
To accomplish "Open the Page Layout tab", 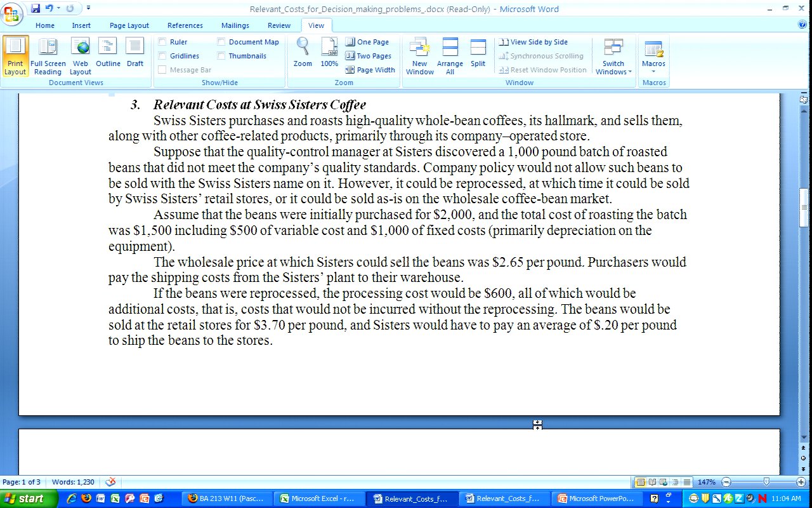I will pyautogui.click(x=129, y=25).
